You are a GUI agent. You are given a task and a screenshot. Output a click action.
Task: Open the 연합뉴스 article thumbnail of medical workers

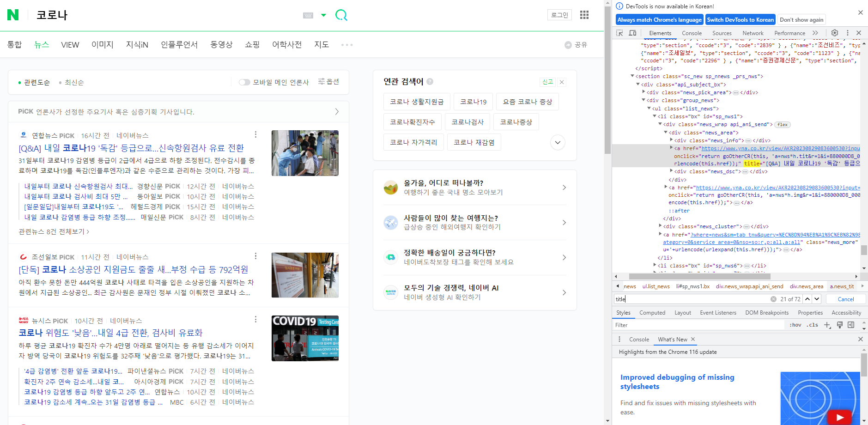tap(305, 153)
